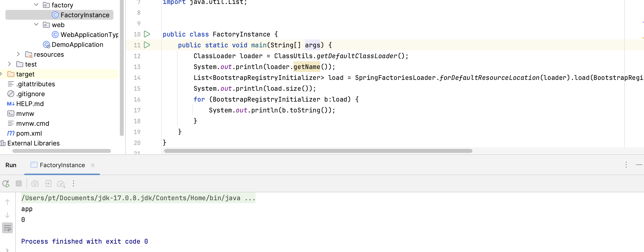Open pom.xml Maven file
This screenshot has height=252, width=644.
(29, 133)
